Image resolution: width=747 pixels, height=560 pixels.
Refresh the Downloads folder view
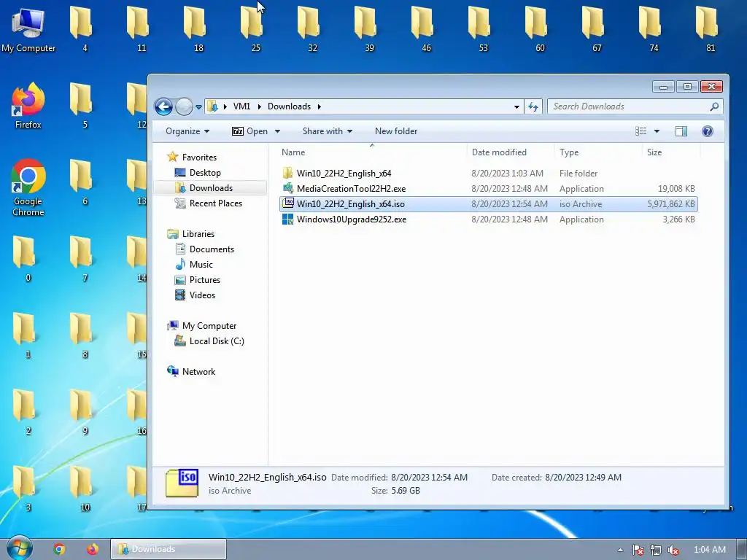click(x=533, y=106)
